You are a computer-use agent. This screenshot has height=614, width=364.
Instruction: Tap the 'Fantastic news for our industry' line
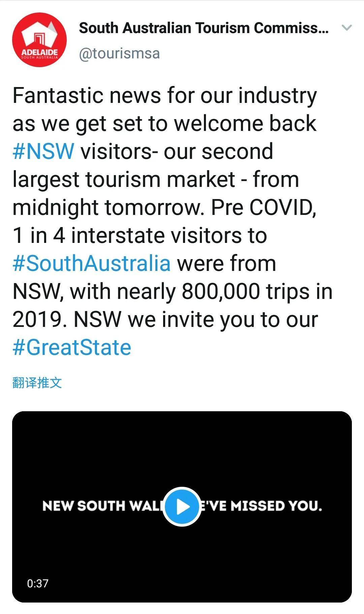pos(165,96)
